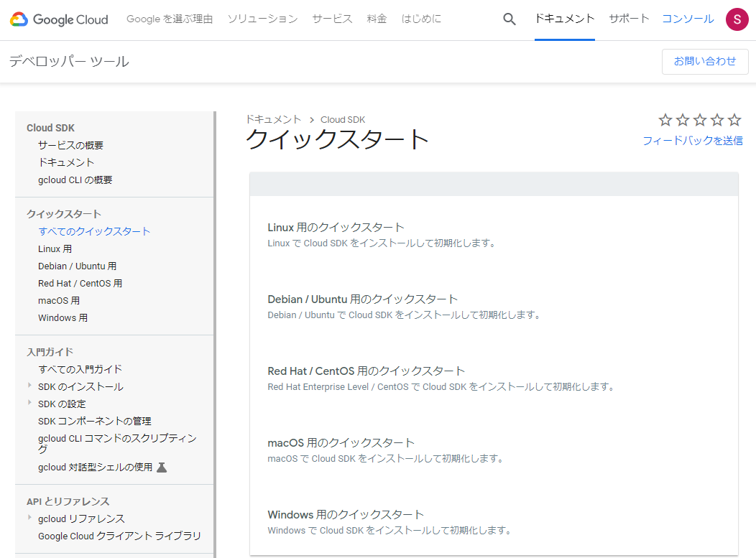756x558 pixels.
Task: Open Windows 用のクイックスタート article
Action: click(346, 515)
